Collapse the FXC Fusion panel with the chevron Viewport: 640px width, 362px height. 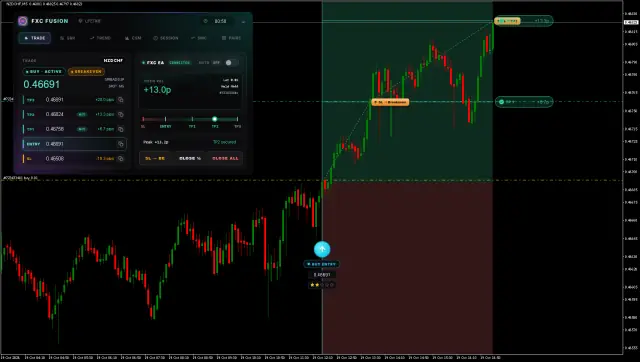[243, 21]
